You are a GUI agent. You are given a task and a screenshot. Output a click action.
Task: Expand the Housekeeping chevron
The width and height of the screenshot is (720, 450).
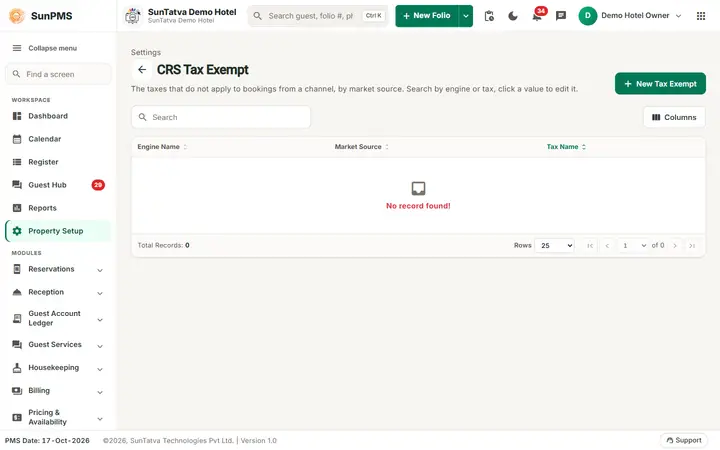[100, 369]
